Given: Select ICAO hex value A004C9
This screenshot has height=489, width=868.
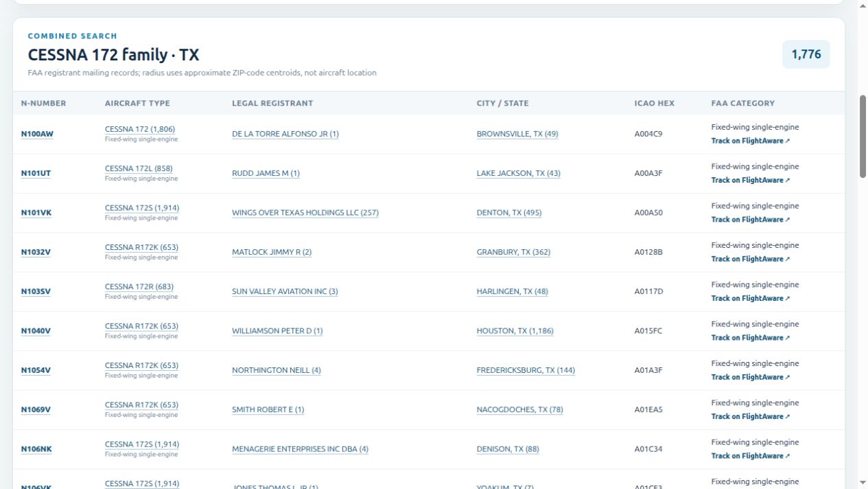Looking at the screenshot, I should pyautogui.click(x=648, y=134).
